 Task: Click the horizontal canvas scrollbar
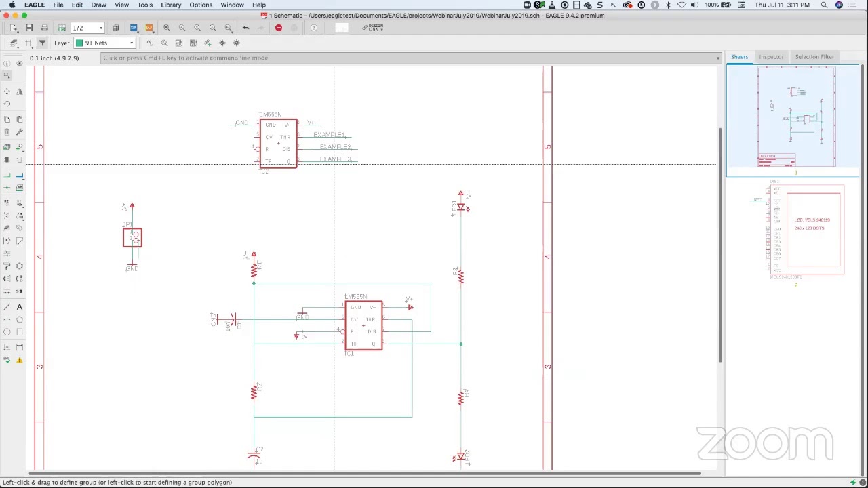363,473
